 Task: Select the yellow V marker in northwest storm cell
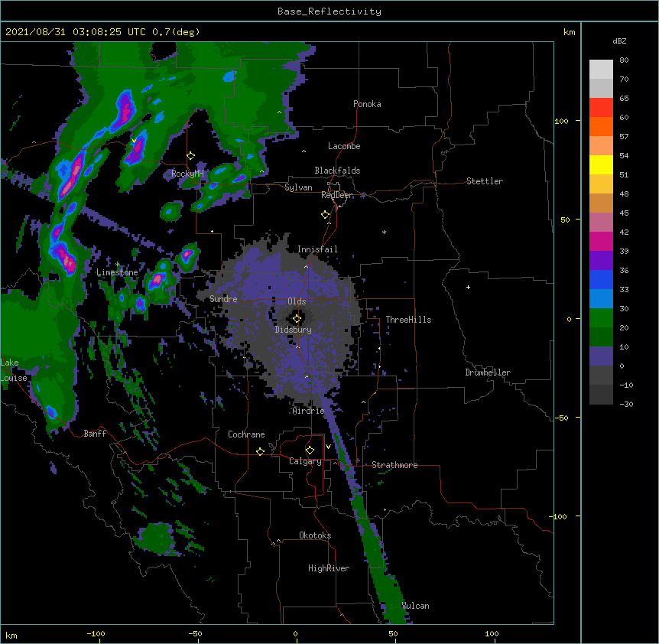pyautogui.click(x=134, y=141)
